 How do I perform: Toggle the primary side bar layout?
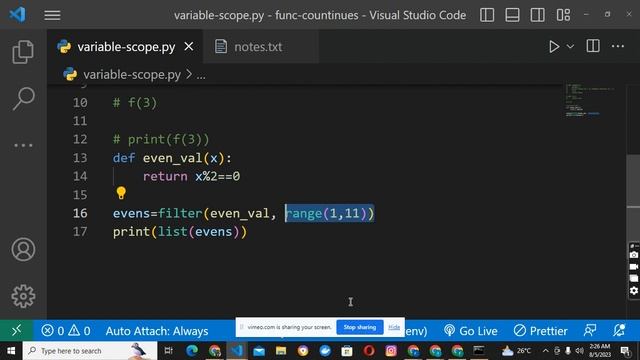click(x=487, y=15)
